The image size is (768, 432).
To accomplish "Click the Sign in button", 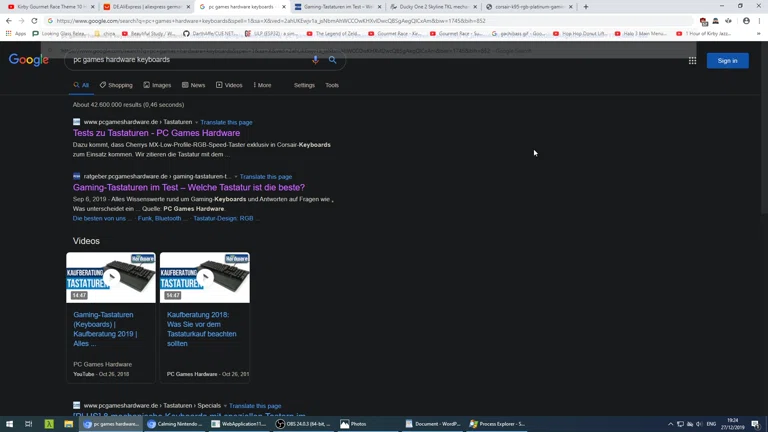I will pyautogui.click(x=727, y=61).
